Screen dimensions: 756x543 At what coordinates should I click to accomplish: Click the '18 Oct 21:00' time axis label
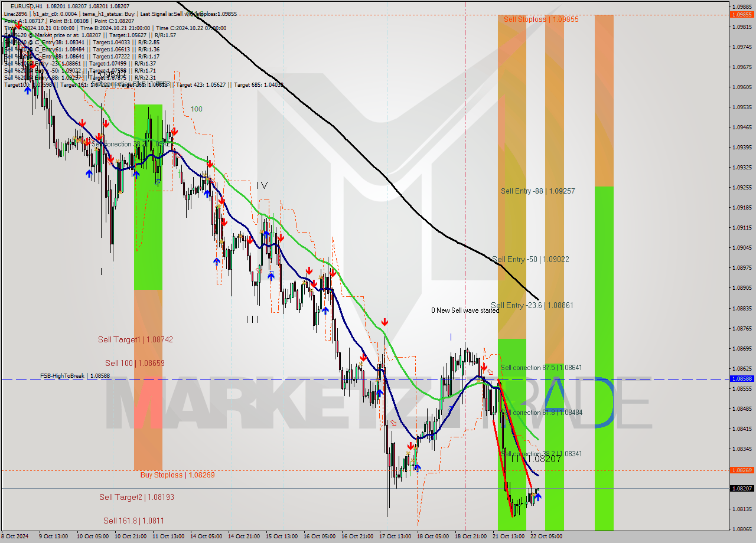[471, 537]
